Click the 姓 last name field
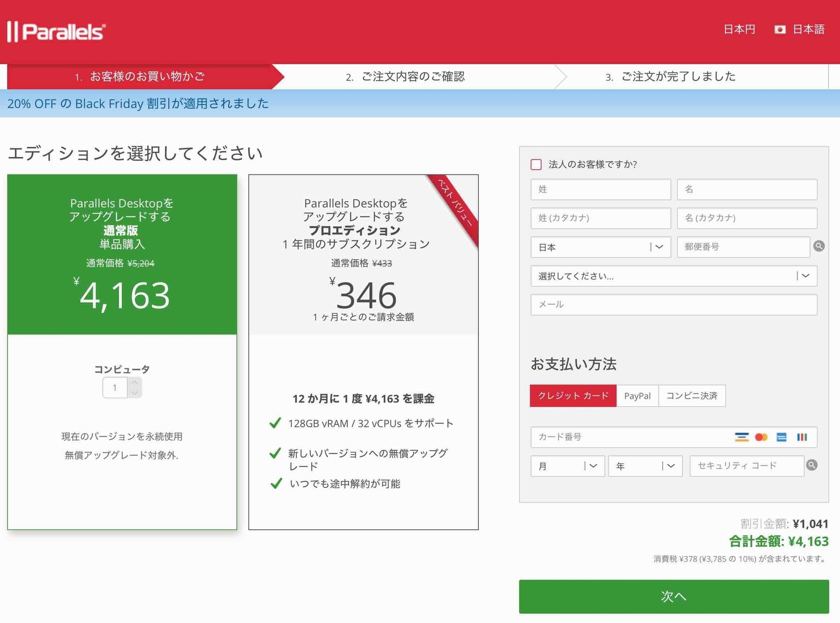840x623 pixels. tap(601, 189)
